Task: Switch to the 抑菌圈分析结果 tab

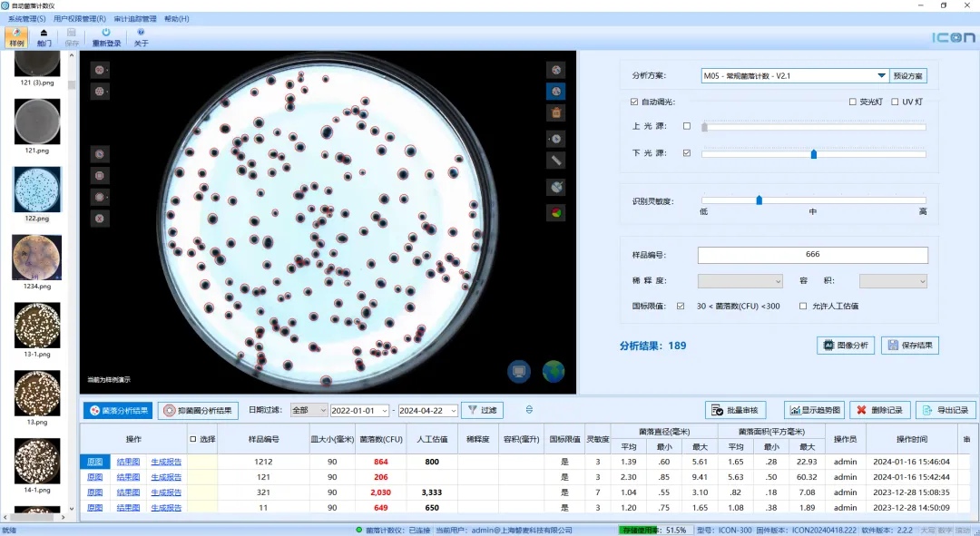Action: coord(199,411)
